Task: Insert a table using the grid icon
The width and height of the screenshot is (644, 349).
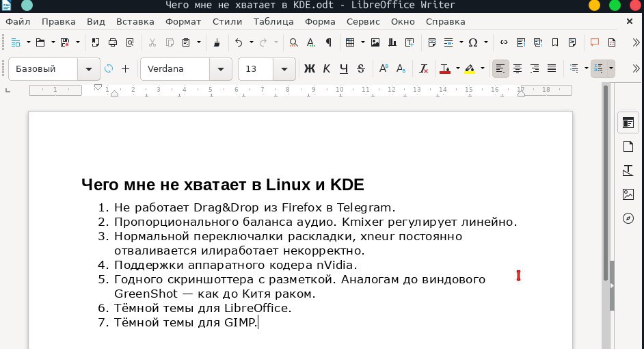Action: click(x=350, y=42)
